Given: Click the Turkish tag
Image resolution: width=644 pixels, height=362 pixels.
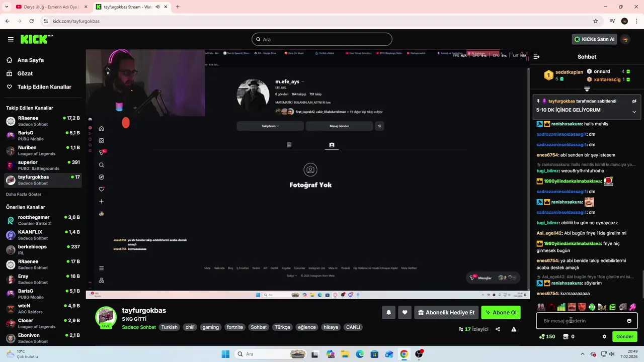Looking at the screenshot, I should (x=169, y=327).
